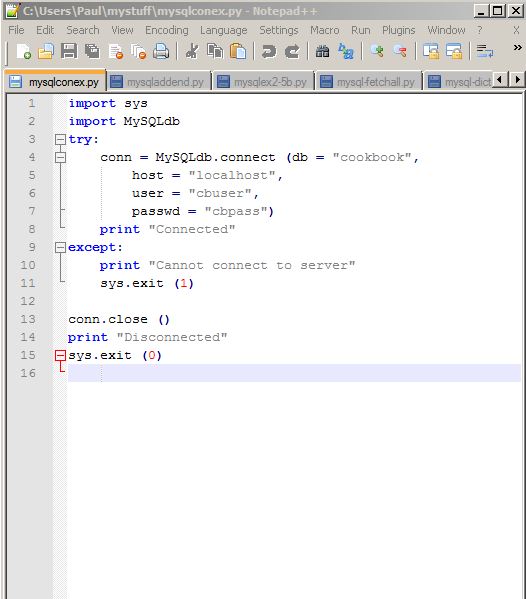Print the current document
The image size is (526, 599).
(x=161, y=51)
